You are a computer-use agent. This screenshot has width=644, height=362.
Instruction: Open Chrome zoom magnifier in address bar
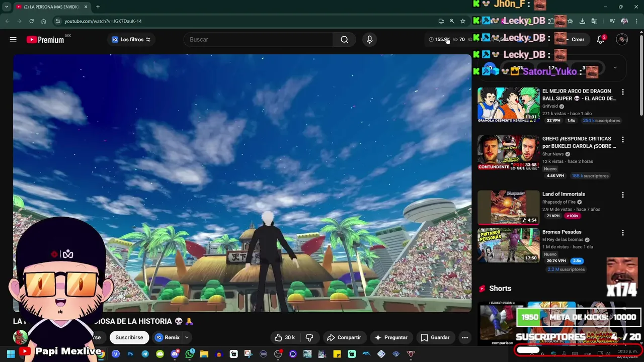(452, 21)
